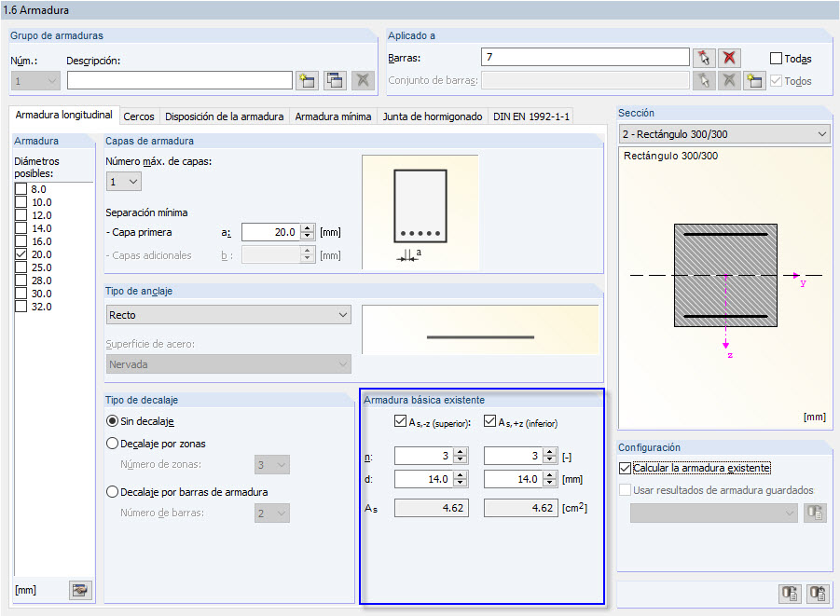Screen dimensions: 840x616
Task: Click saved reinforcement results import icon
Action: (x=815, y=513)
